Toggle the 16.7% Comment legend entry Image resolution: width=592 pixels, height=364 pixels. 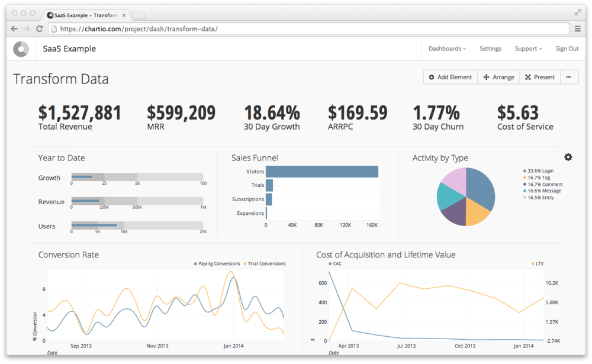click(x=543, y=184)
